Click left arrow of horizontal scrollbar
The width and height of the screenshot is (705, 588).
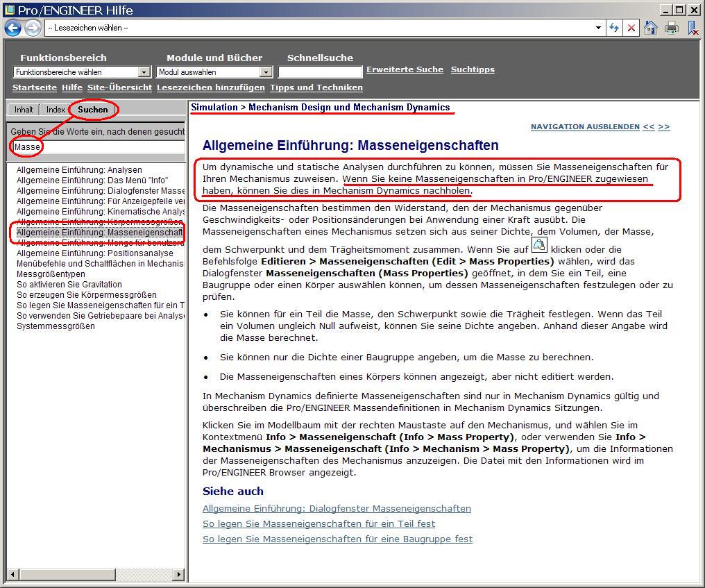pos(13,575)
